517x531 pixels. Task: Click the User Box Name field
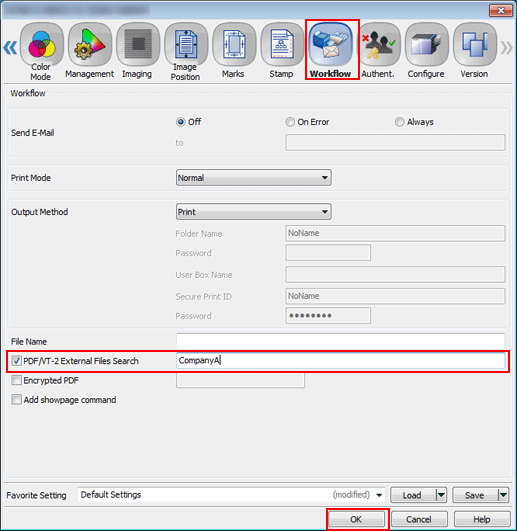[x=395, y=274]
